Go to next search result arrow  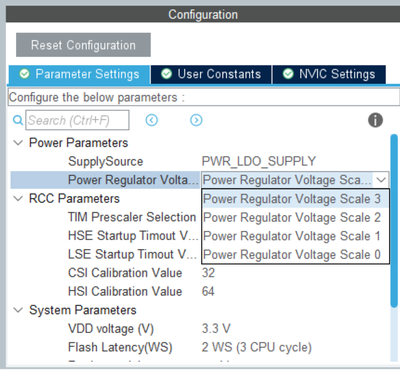tap(196, 120)
